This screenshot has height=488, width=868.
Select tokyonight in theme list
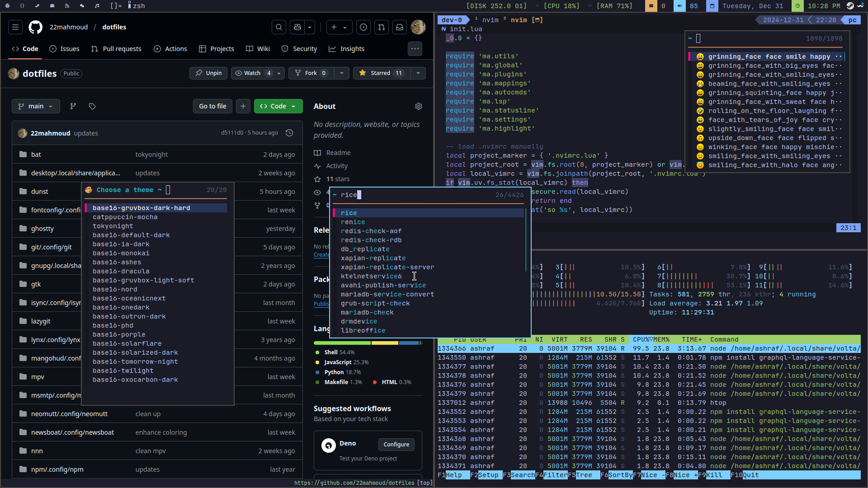113,226
